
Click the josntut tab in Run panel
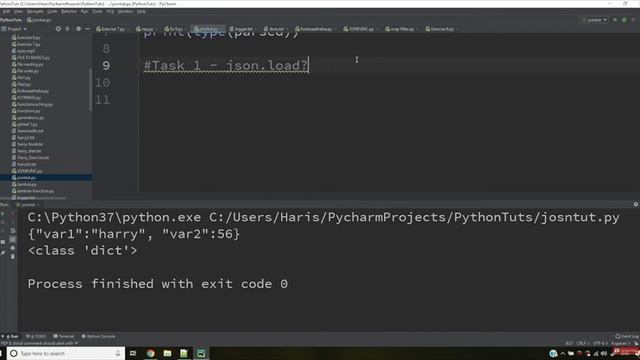(27, 204)
